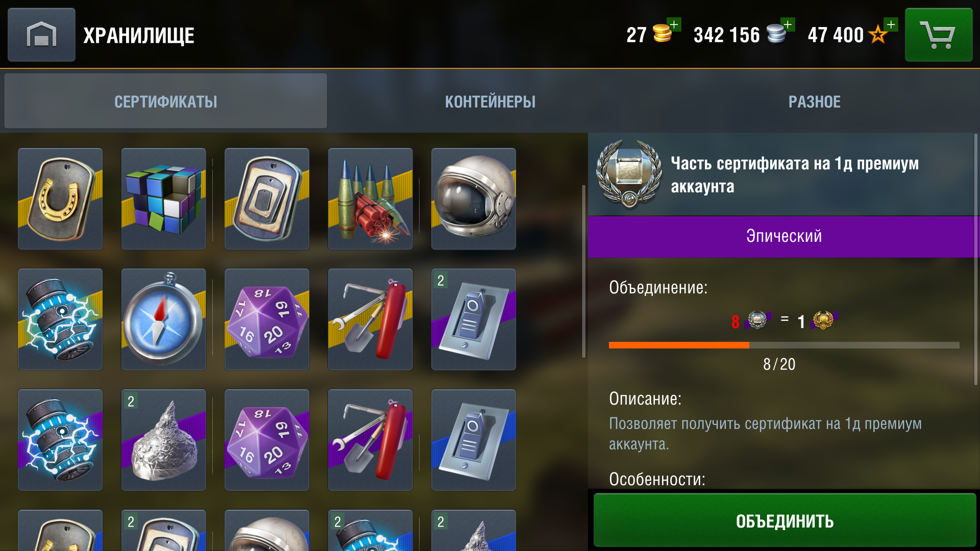Switch to the Контейнеры tab

490,102
